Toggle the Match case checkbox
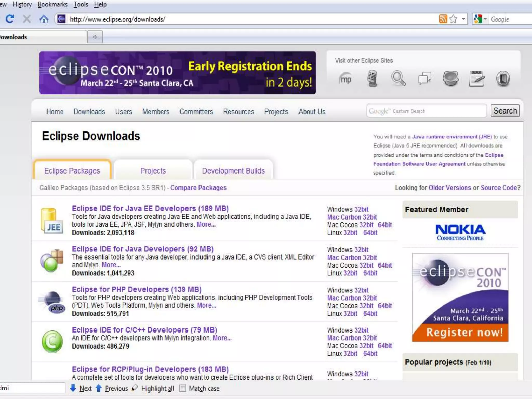532x399 pixels. click(x=183, y=388)
